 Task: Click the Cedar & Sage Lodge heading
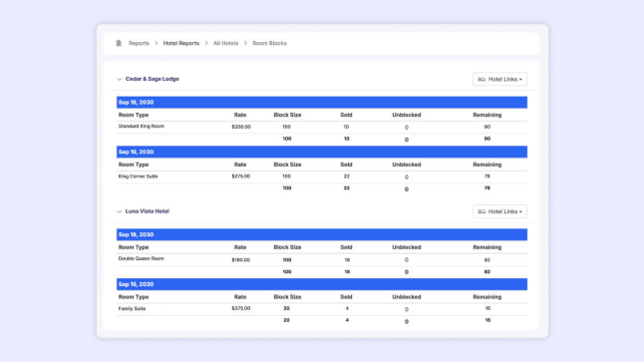click(x=152, y=79)
